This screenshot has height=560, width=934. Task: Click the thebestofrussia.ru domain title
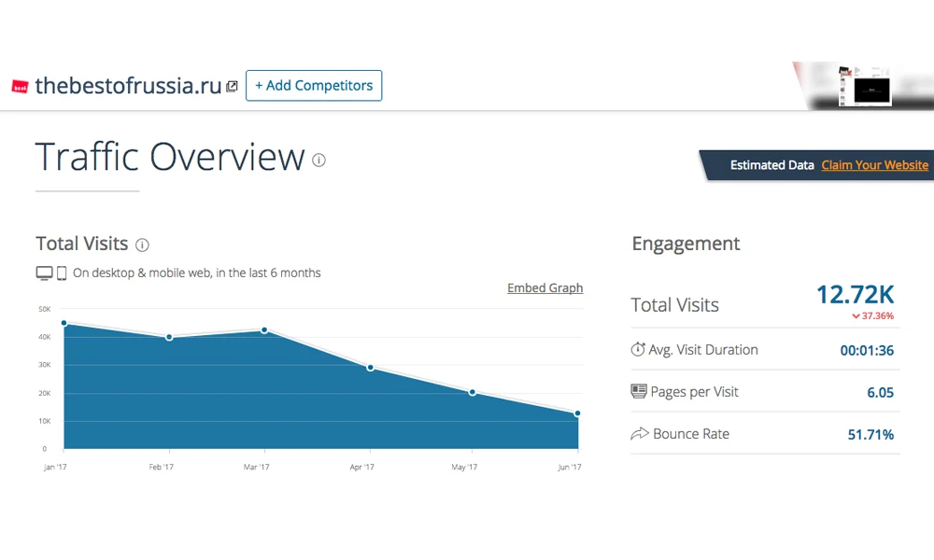click(x=128, y=86)
